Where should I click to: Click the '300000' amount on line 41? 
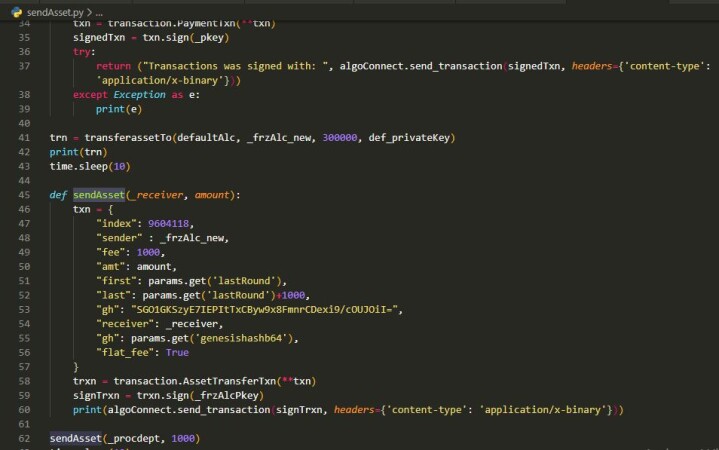(x=340, y=138)
